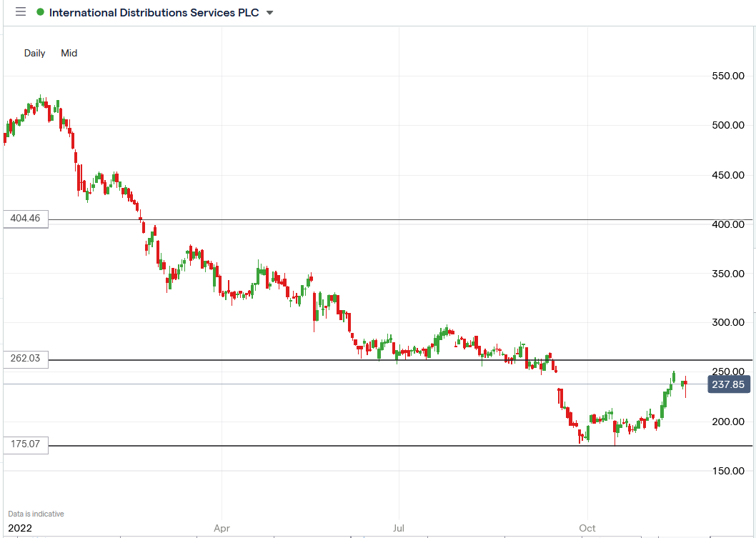
Task: Select the International Distributions Services PLC title
Action: coord(154,13)
